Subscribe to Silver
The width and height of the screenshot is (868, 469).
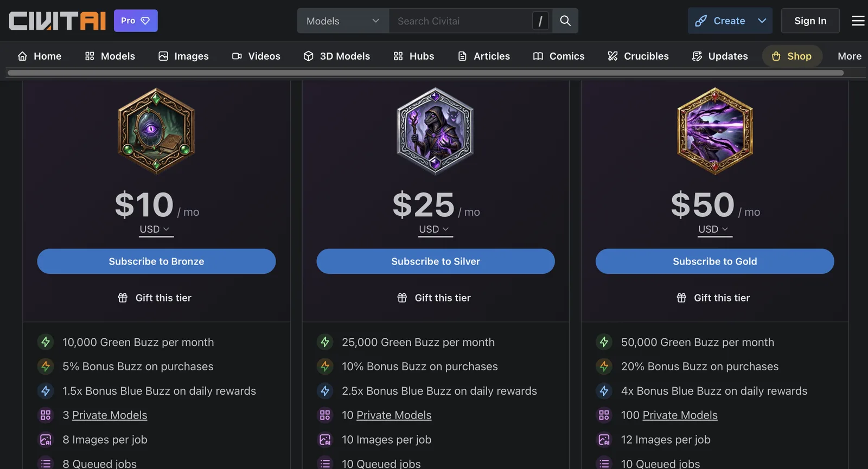coord(436,261)
